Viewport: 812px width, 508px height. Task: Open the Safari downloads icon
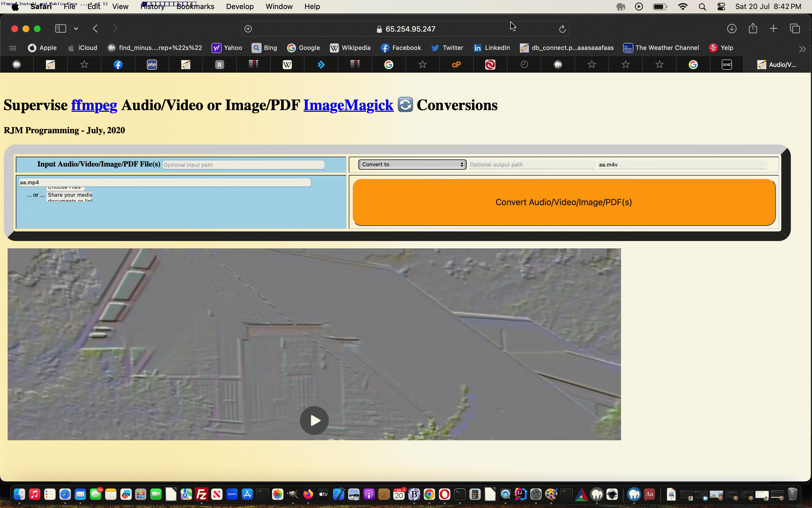pyautogui.click(x=731, y=29)
